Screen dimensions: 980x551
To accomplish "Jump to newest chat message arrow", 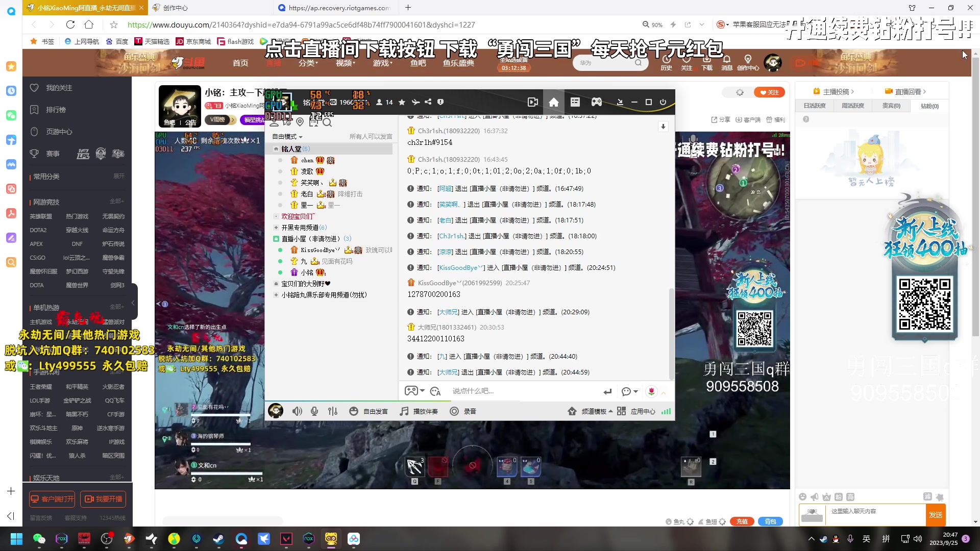I will (x=663, y=127).
